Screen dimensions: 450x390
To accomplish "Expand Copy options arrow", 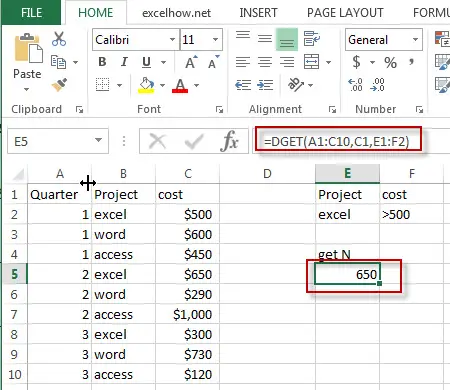I will (x=75, y=62).
